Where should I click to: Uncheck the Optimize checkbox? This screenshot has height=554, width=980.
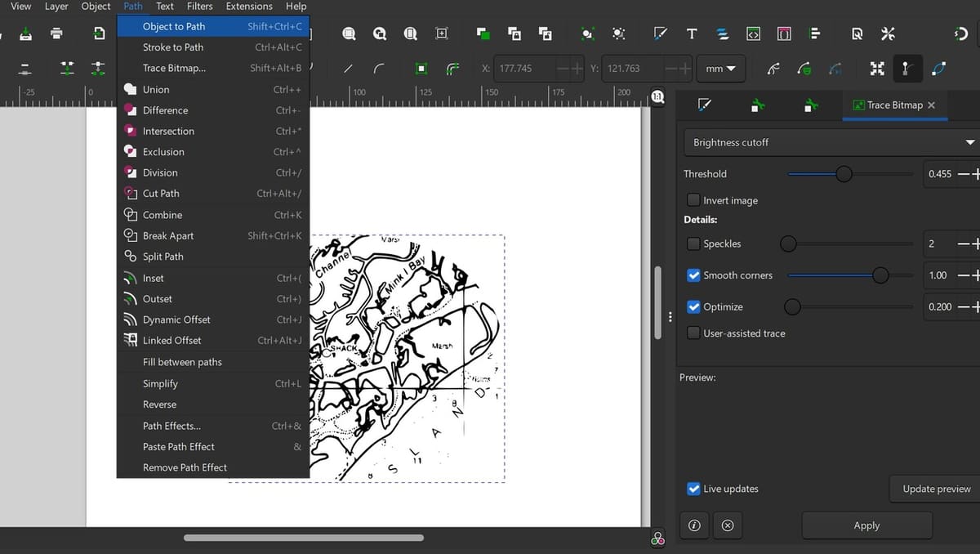[x=693, y=306]
